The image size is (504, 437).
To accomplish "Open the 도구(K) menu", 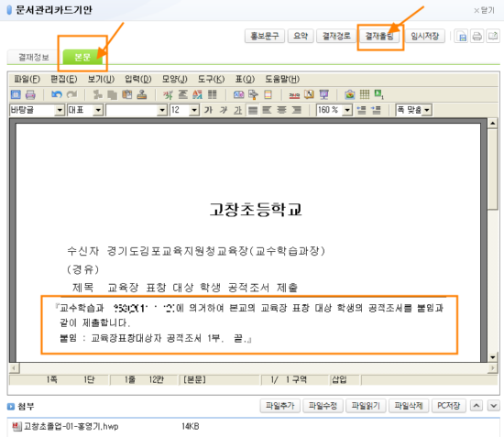I will tap(211, 79).
